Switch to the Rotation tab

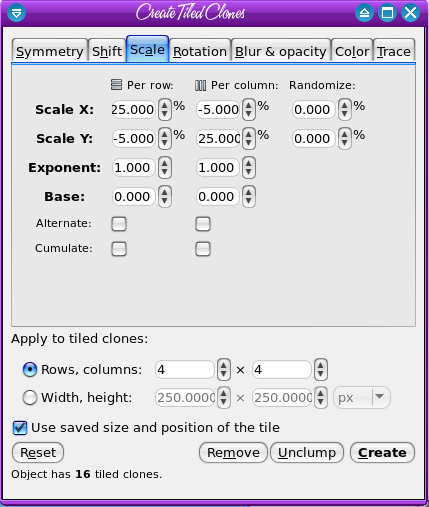(200, 51)
